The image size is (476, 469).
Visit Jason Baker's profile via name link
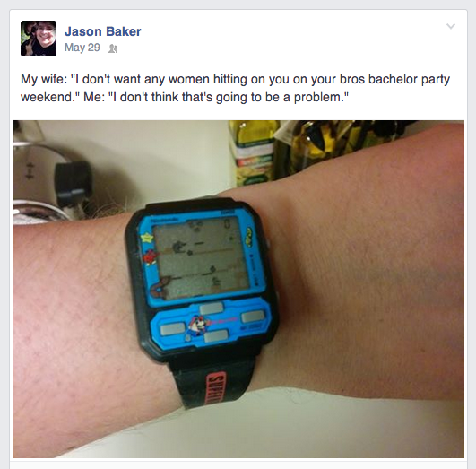(102, 31)
